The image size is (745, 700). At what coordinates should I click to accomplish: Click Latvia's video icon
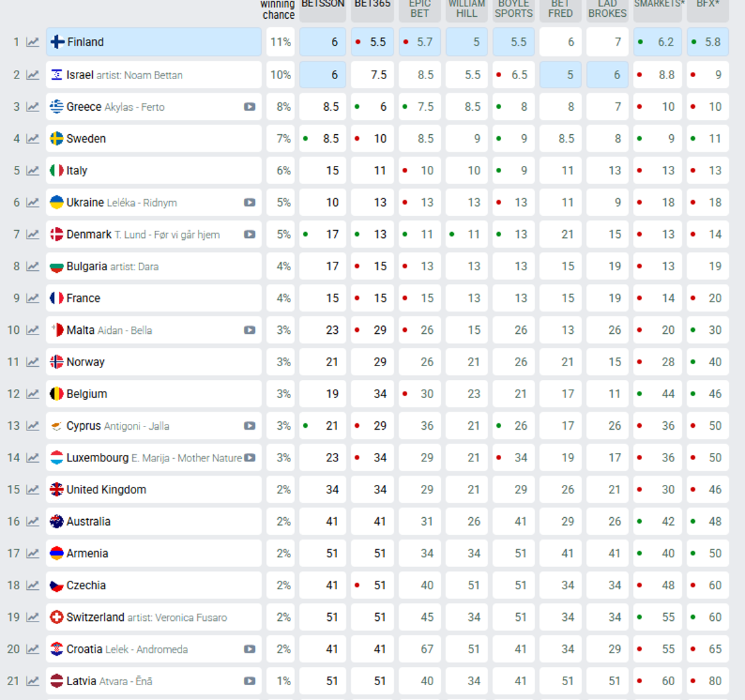pyautogui.click(x=250, y=681)
